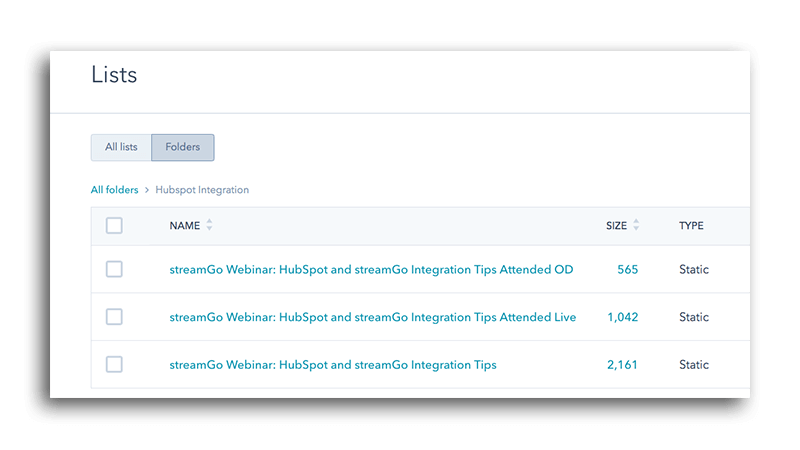Viewport: 800px width, 450px height.
Task: Click the Static type of Attended OD list
Action: click(x=694, y=270)
